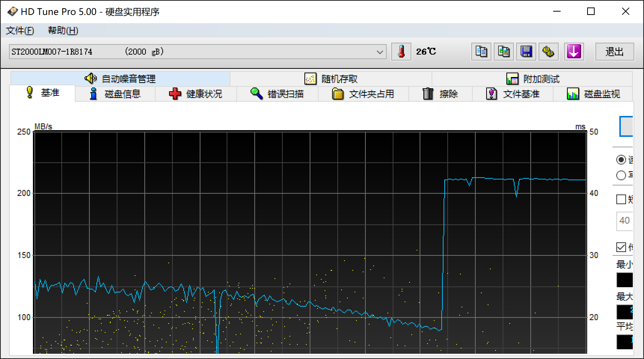Viewport: 644px width, 359px height.
Task: Click the short stroke field showing 40
Action: (x=624, y=221)
